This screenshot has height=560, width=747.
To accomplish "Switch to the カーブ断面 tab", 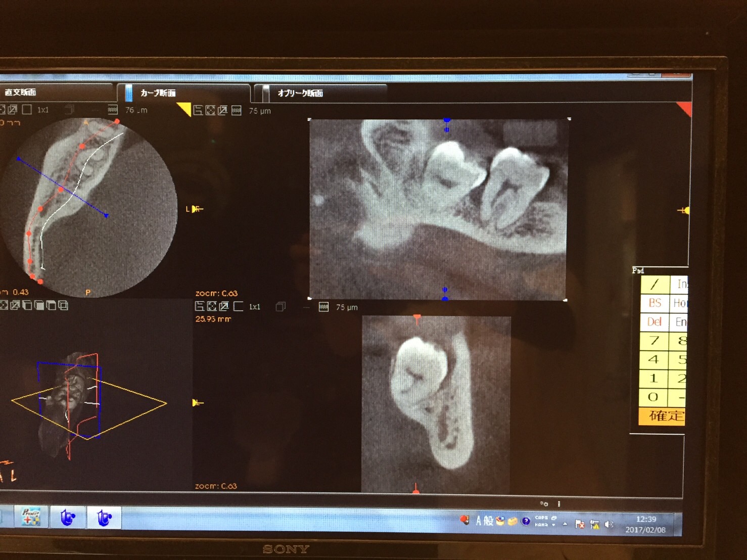I will coord(158,93).
